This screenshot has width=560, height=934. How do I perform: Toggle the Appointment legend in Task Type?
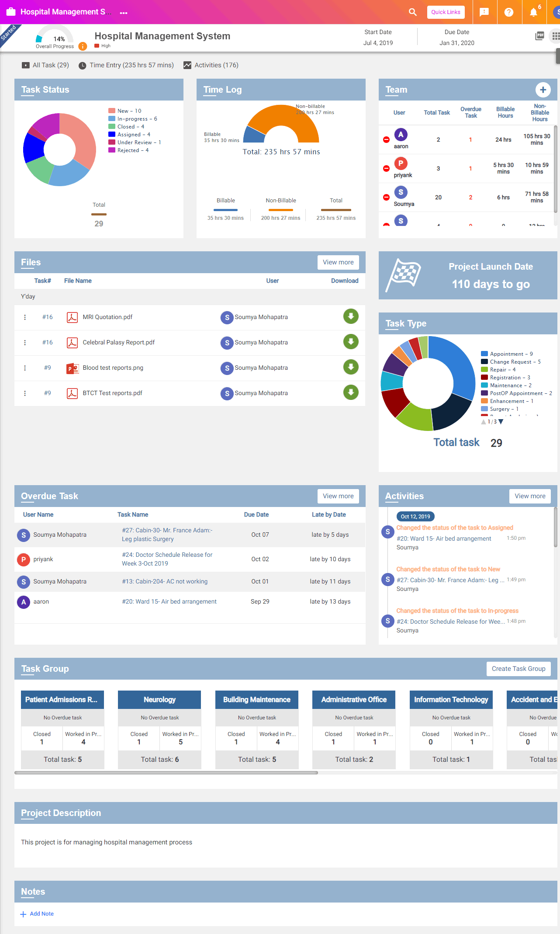(x=507, y=354)
